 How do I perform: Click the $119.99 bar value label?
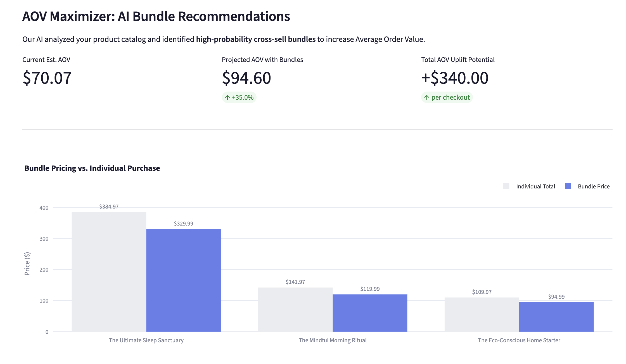[370, 289]
